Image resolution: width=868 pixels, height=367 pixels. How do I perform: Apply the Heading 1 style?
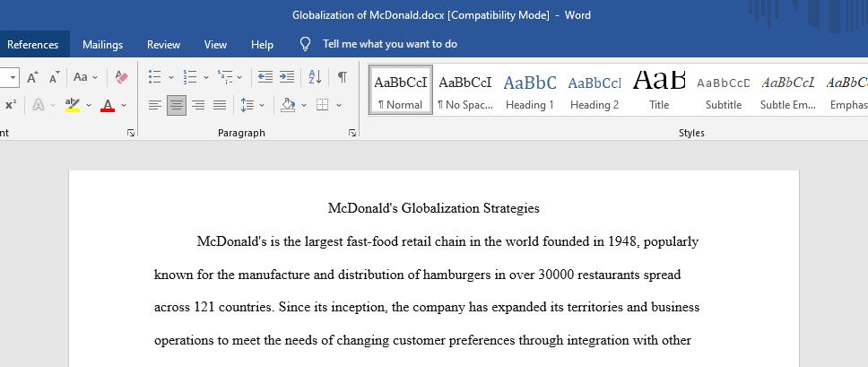[x=530, y=90]
